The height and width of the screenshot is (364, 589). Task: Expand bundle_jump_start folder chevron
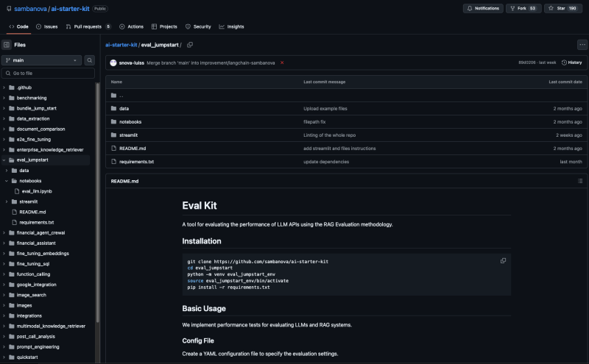tap(4, 108)
